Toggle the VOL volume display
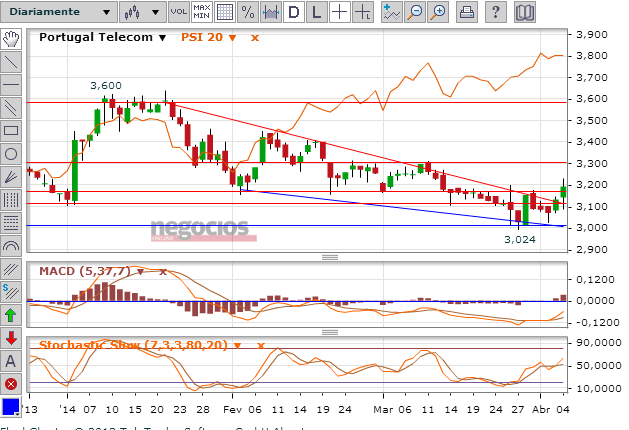 pos(179,12)
